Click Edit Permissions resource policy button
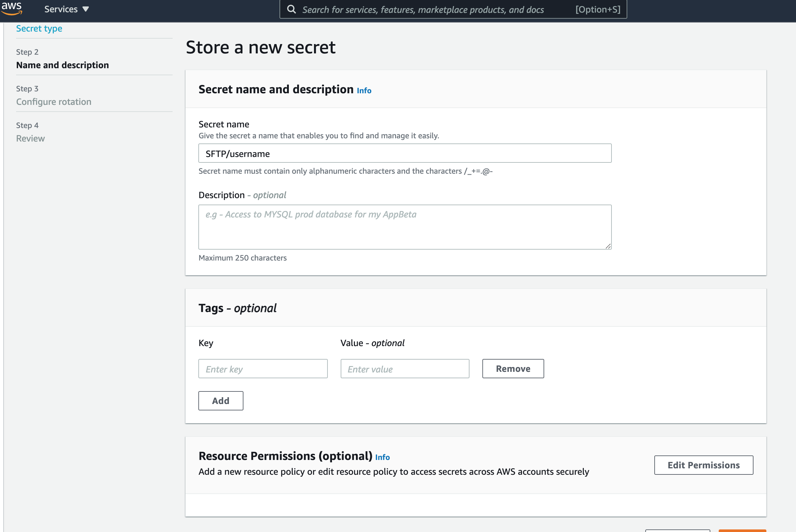This screenshot has height=532, width=796. (704, 465)
